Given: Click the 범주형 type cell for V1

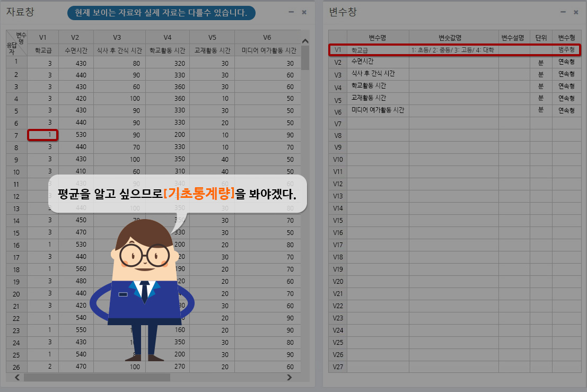Looking at the screenshot, I should 566,50.
